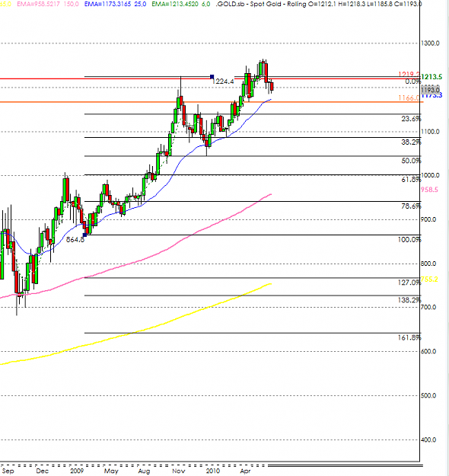449x476 pixels.
Task: Click the red 1219.2 level label
Action: coord(409,74)
